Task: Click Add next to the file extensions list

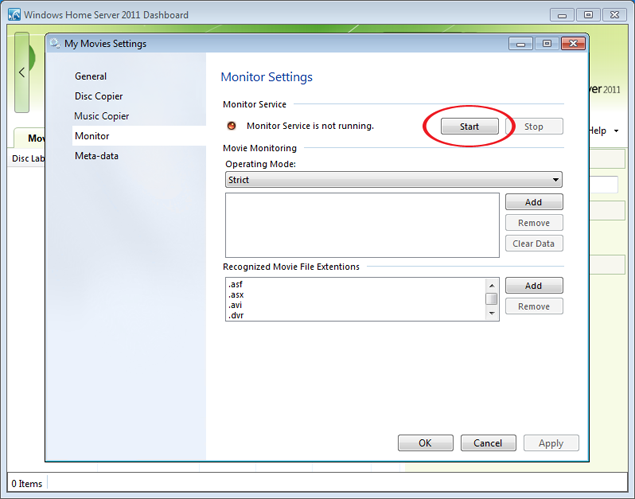Action: [534, 286]
